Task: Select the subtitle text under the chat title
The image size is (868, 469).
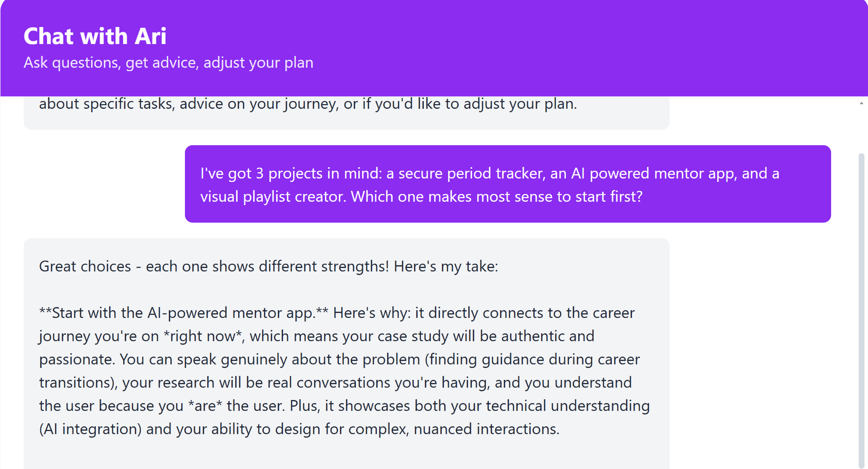Action: (168, 62)
